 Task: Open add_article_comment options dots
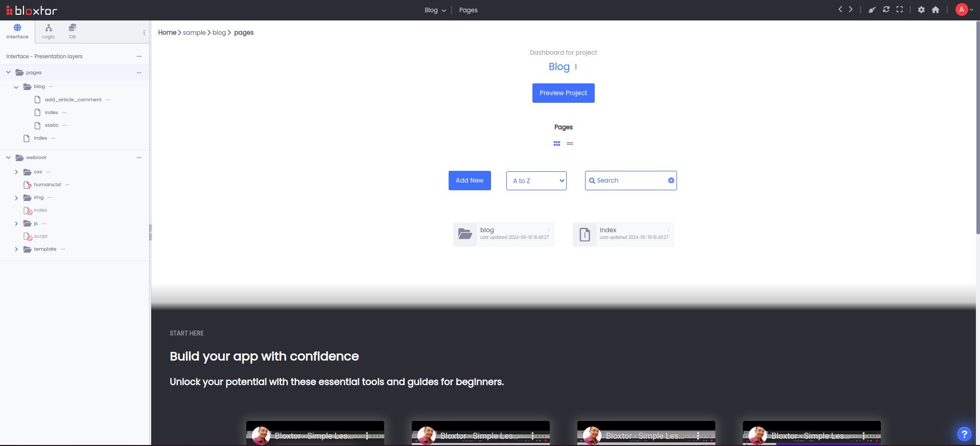(108, 100)
